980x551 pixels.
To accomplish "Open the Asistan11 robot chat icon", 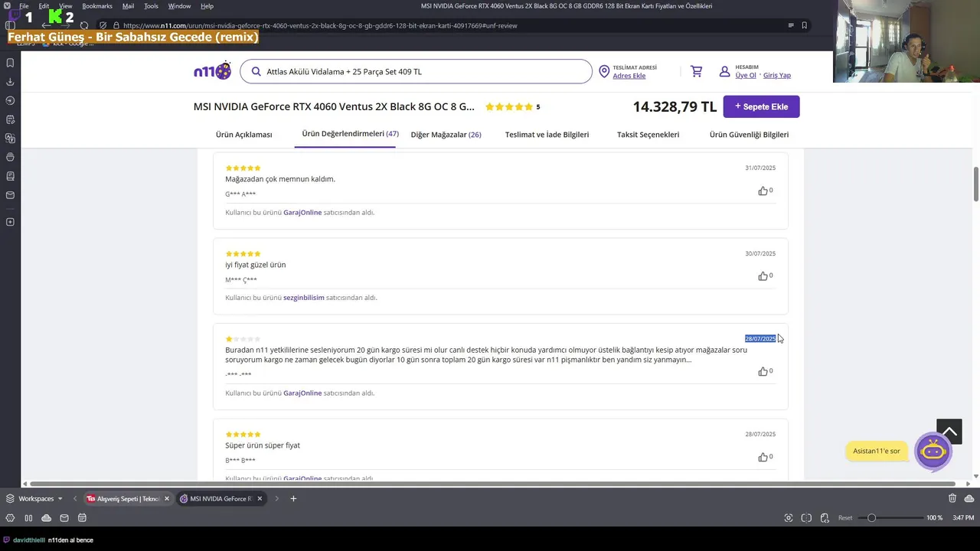I will pos(933,452).
